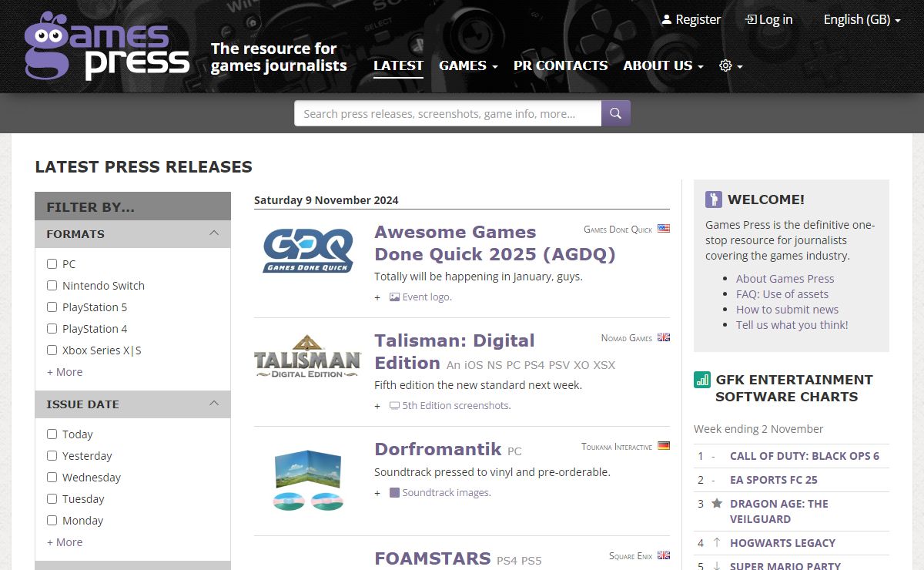The width and height of the screenshot is (924, 570).
Task: Click the Dorfromantik vinyl thumbnail
Action: point(308,479)
